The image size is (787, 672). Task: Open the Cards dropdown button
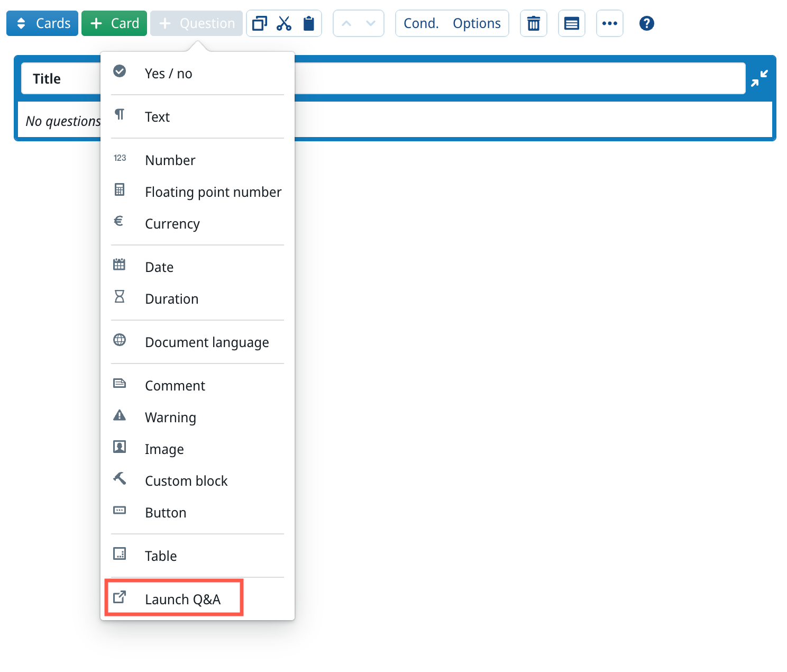tap(42, 23)
